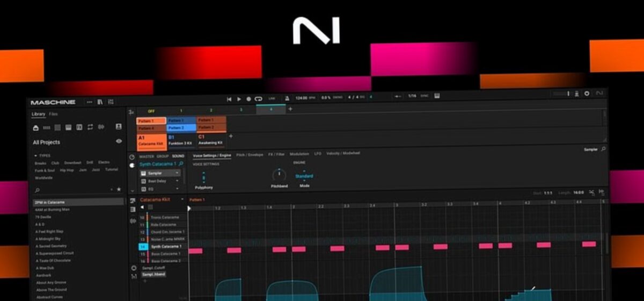Open the Modulation page
The image size is (644, 301).
tap(299, 154)
